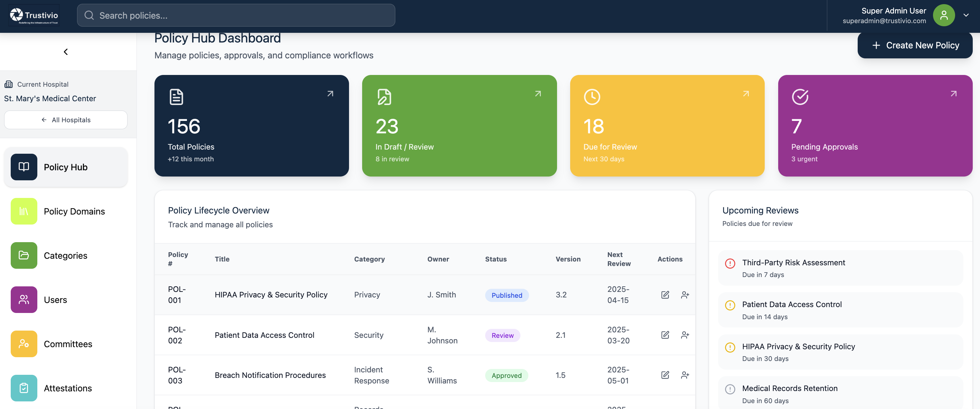Click assign user icon for POL-001 row
Screen dimensions: 980x409
click(x=685, y=295)
